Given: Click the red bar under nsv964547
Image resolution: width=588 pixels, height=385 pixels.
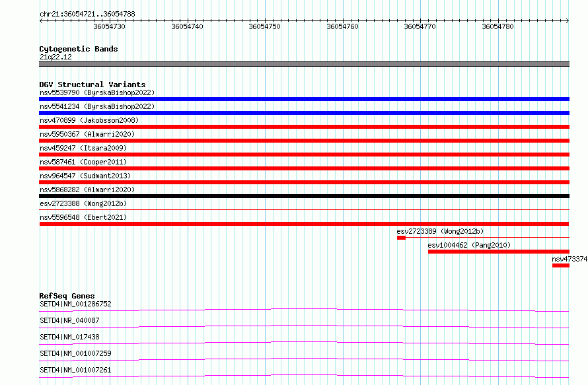Looking at the screenshot, I should point(304,182).
